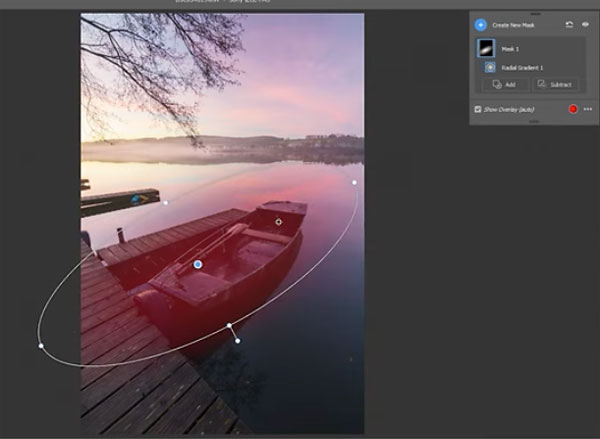Click the gray mask pin on the boat bow
Screen dimensions: 600x439
[279, 222]
